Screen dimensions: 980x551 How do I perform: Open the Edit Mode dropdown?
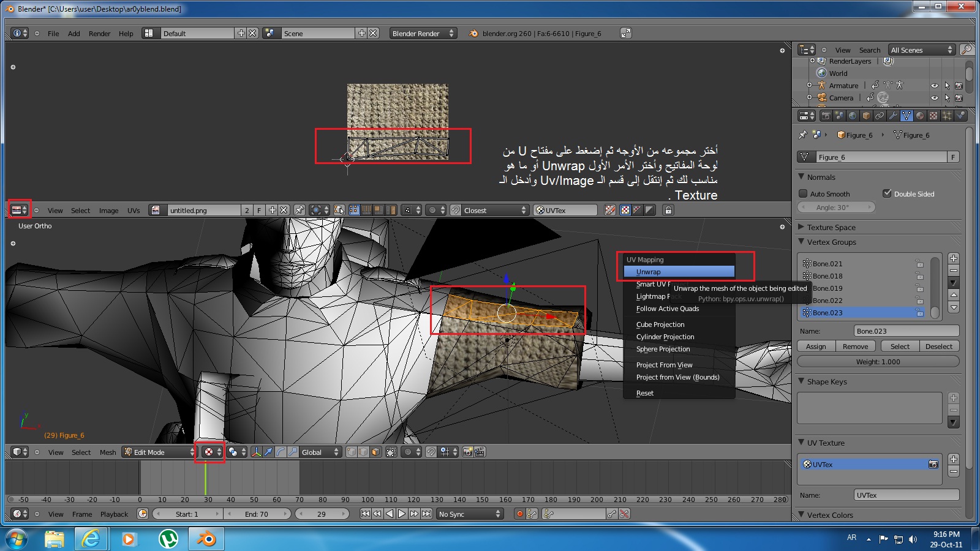(x=159, y=452)
